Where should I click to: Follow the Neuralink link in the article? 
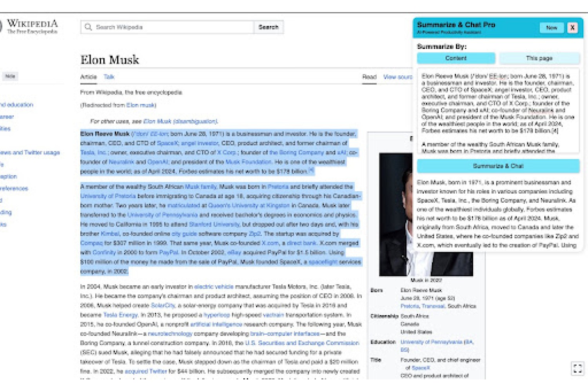coord(122,162)
